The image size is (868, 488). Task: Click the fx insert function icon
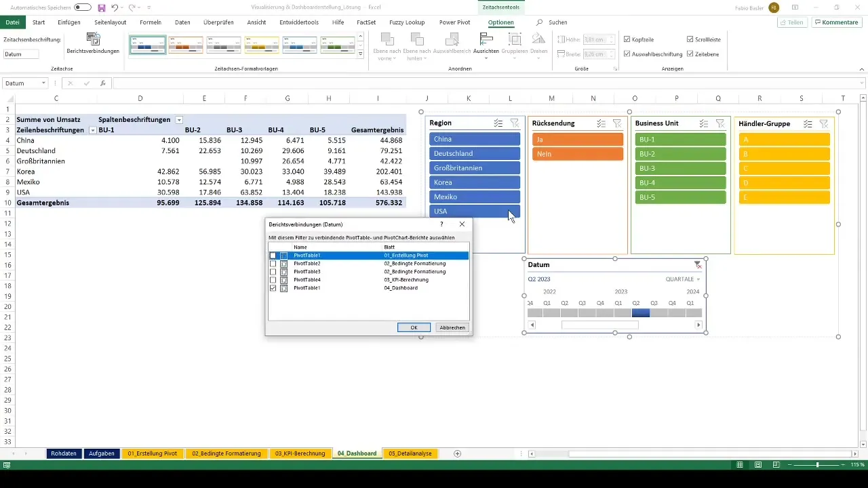pos(103,83)
